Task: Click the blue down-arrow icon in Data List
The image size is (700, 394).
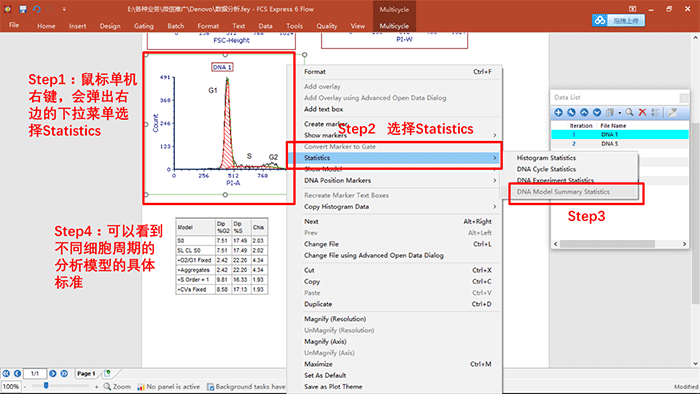Action: tap(597, 112)
